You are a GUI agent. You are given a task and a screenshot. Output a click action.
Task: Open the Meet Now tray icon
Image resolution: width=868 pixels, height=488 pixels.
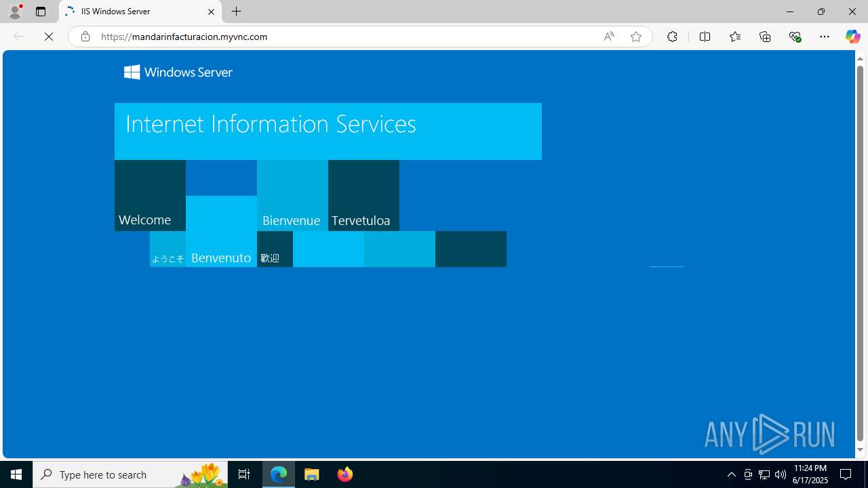[748, 474]
